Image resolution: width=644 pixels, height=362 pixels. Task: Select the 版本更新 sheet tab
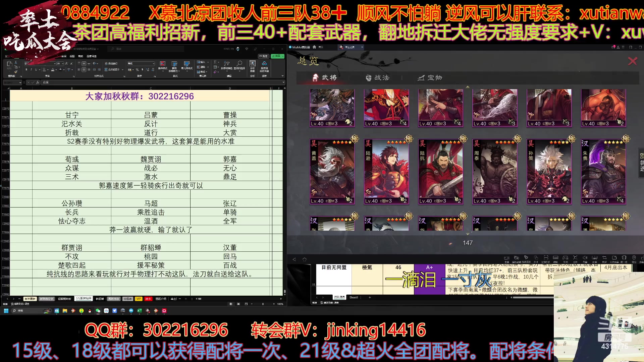30,299
